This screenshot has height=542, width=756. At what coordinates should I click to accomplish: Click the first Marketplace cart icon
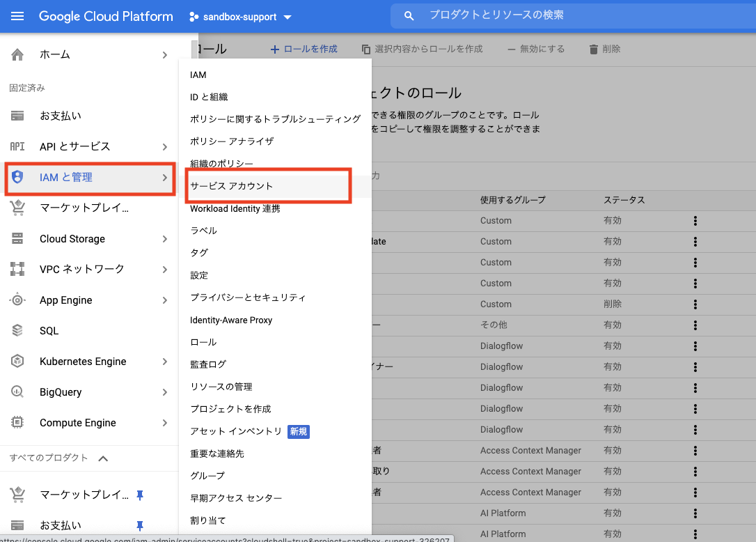click(x=17, y=208)
